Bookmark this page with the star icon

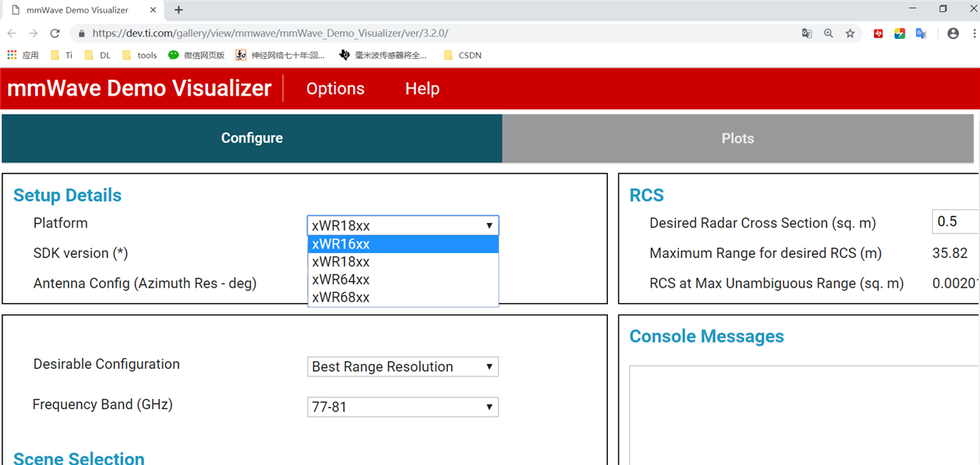pos(850,33)
